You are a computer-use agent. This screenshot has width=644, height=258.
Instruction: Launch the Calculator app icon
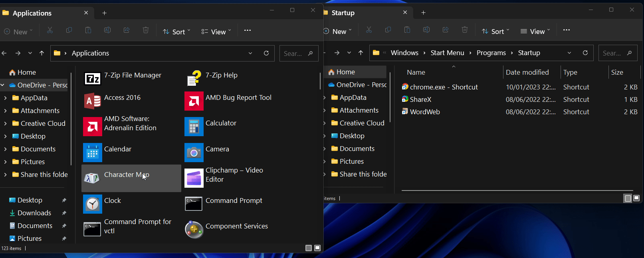(194, 127)
